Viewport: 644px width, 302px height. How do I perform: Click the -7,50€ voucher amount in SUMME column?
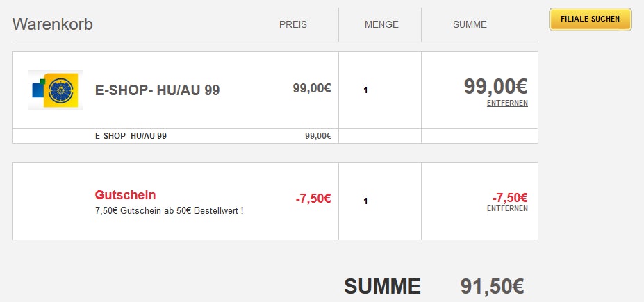tap(510, 197)
